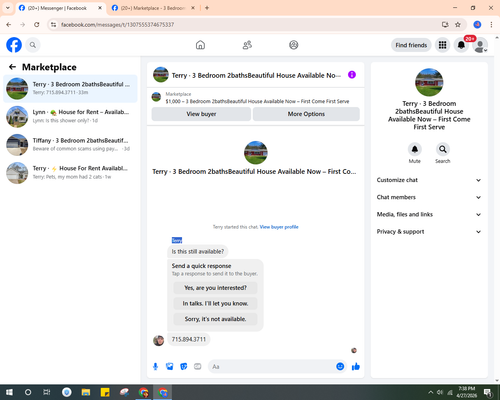
Task: Click View buyer button
Action: [x=201, y=114]
